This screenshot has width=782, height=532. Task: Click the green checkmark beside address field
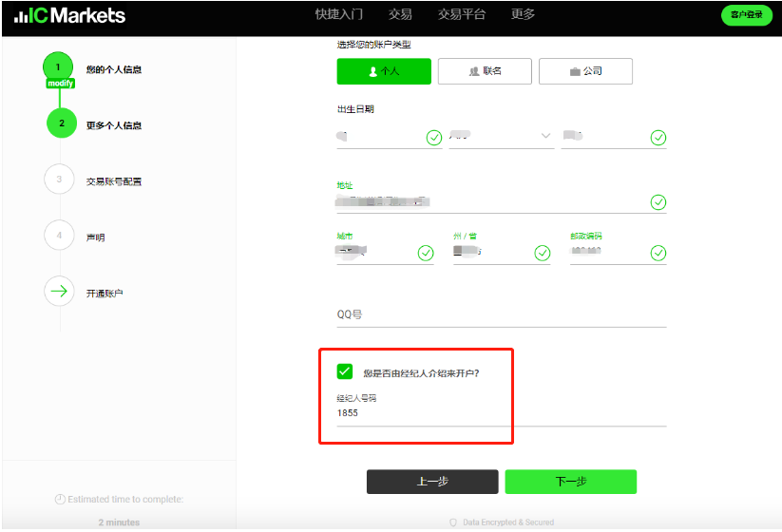tap(658, 202)
